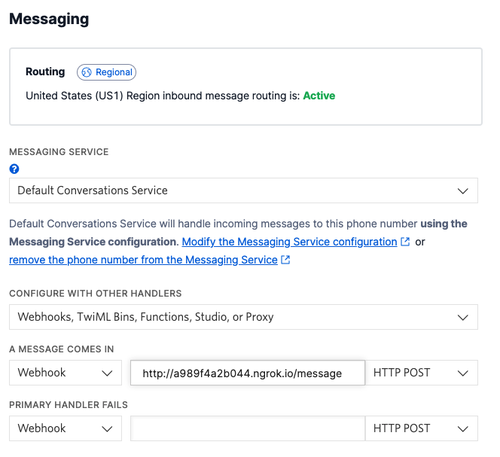The image size is (500, 457).
Task: Click external link icon after Modify configuration link
Action: point(405,242)
